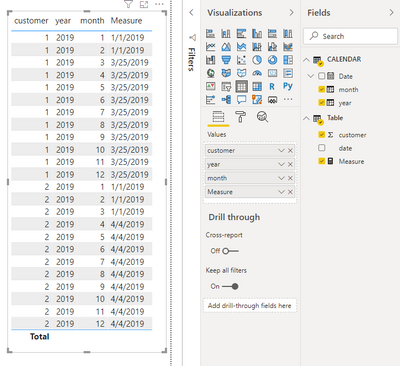
Task: Open the Fields list tab under visuals
Action: [x=218, y=117]
